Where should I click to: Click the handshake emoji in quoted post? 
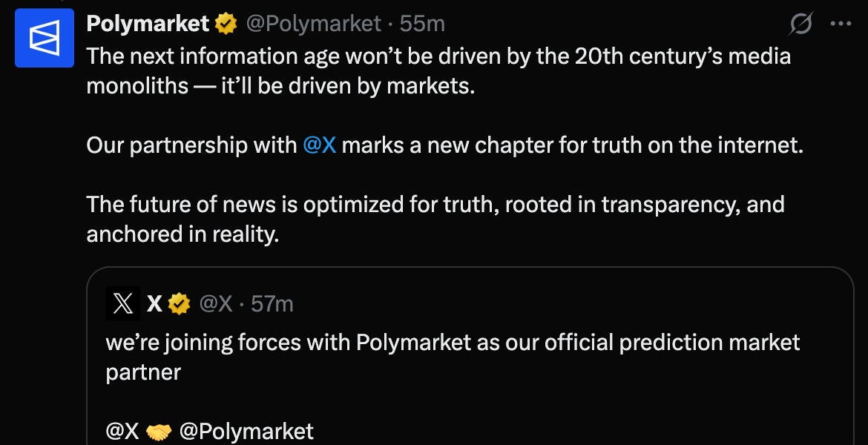pos(159,431)
